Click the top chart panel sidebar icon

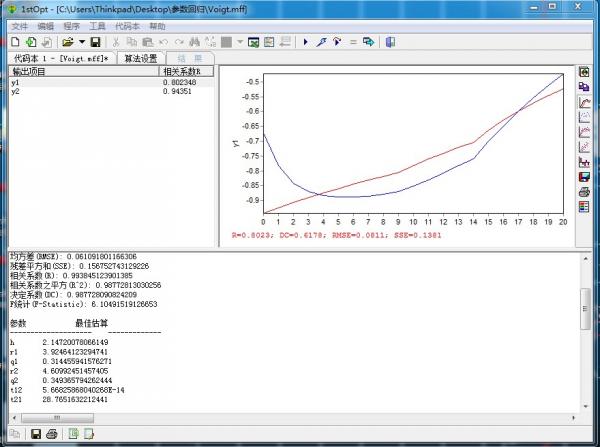coord(584,72)
